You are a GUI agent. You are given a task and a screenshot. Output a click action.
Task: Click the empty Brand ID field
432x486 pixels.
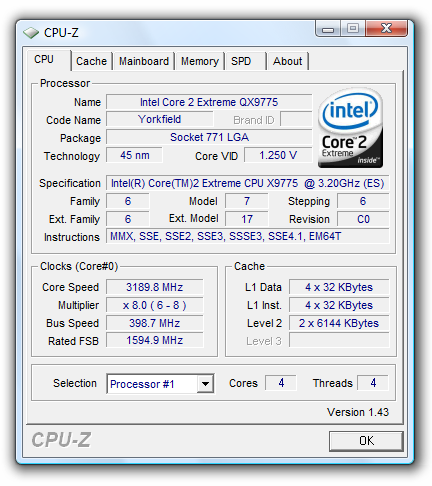click(x=296, y=119)
